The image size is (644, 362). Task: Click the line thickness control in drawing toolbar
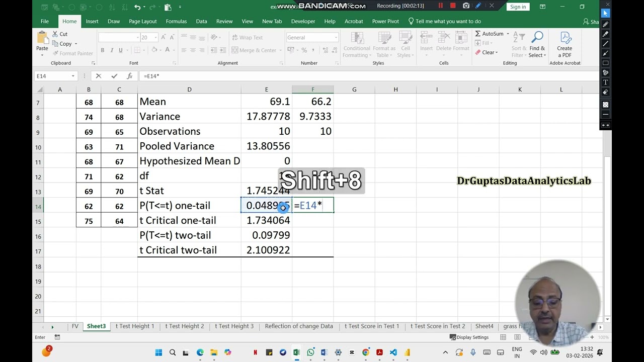click(605, 115)
